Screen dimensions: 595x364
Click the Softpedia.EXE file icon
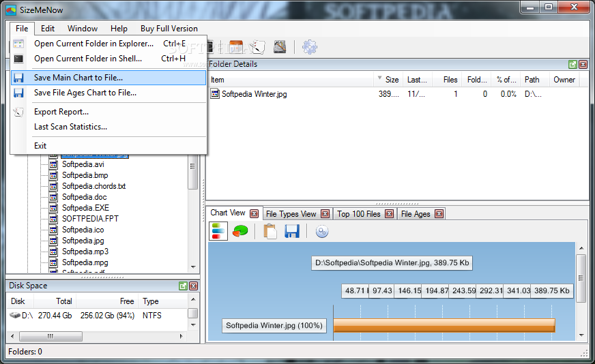coord(54,208)
